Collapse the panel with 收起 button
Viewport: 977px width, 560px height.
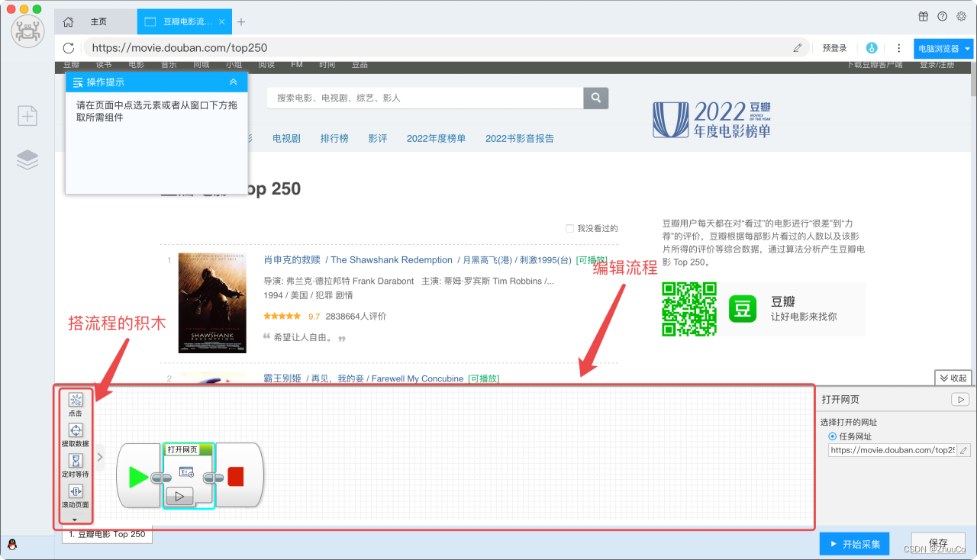953,378
